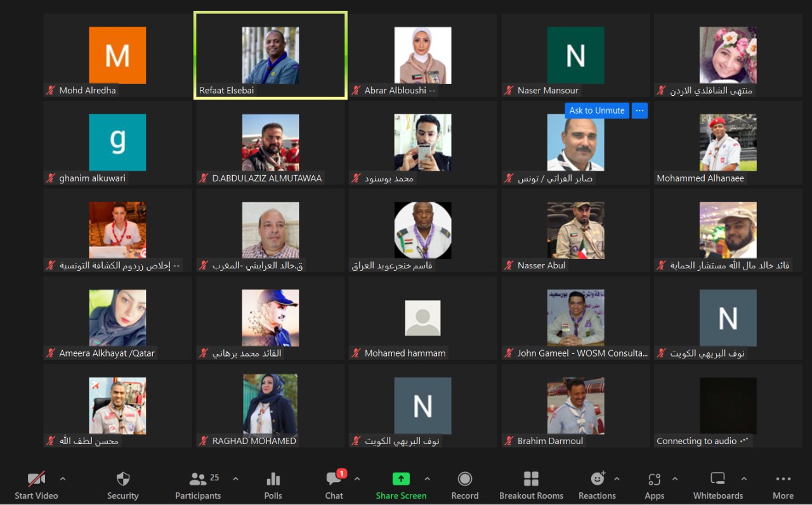Expand the caret next to Chat
This screenshot has height=505, width=812.
tap(357, 479)
